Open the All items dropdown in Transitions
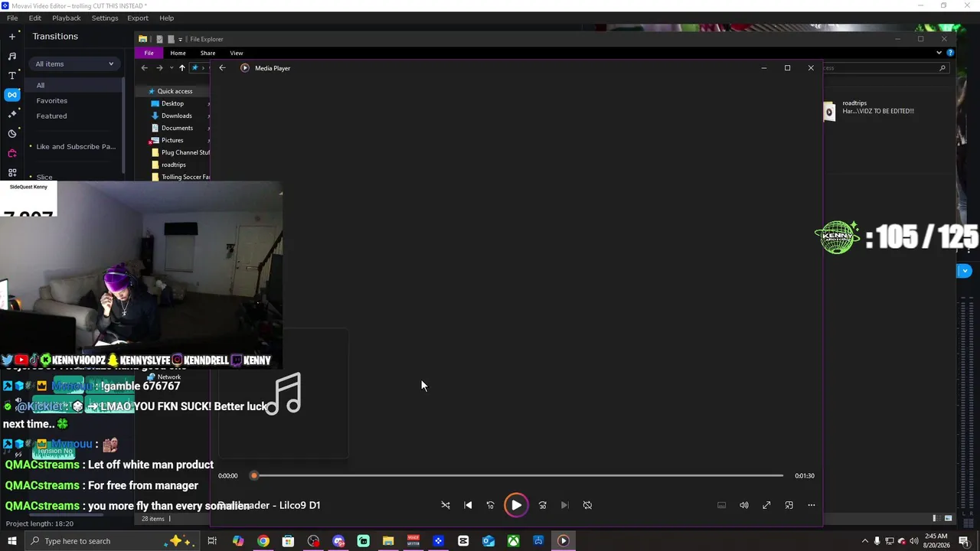Screen dimensions: 980x551 coord(74,64)
